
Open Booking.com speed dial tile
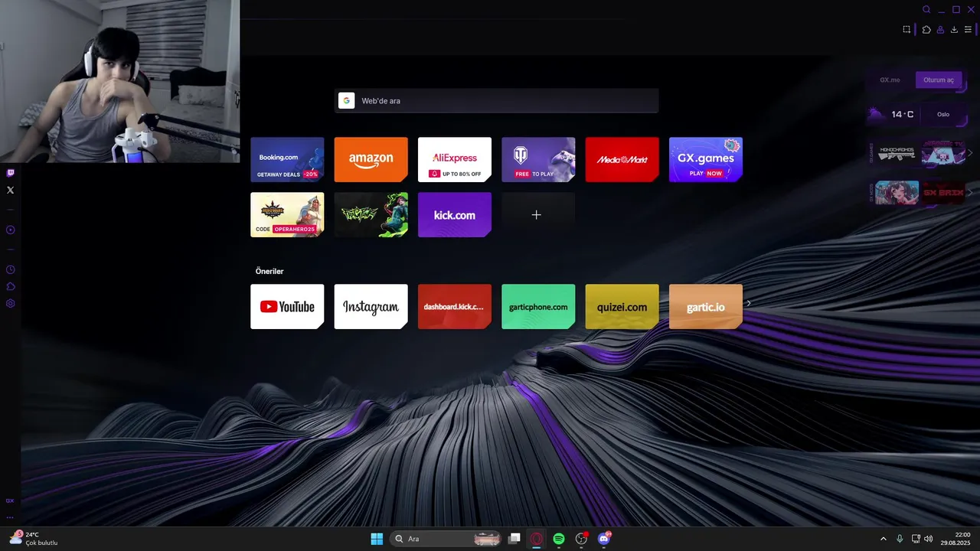click(287, 159)
